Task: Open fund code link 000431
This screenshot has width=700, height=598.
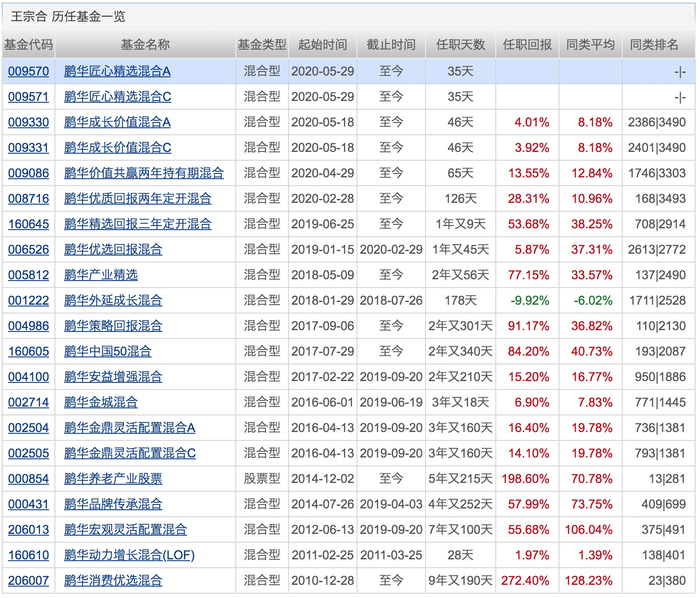Action: [29, 504]
